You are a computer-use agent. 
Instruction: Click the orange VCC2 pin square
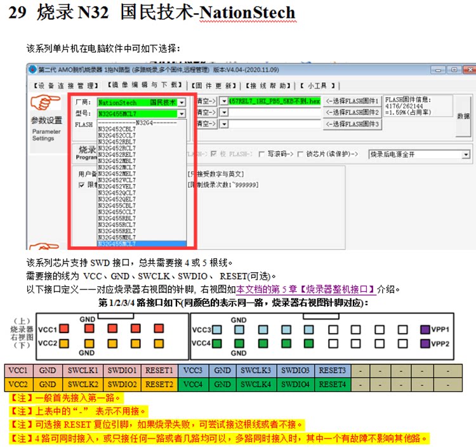[64, 343]
